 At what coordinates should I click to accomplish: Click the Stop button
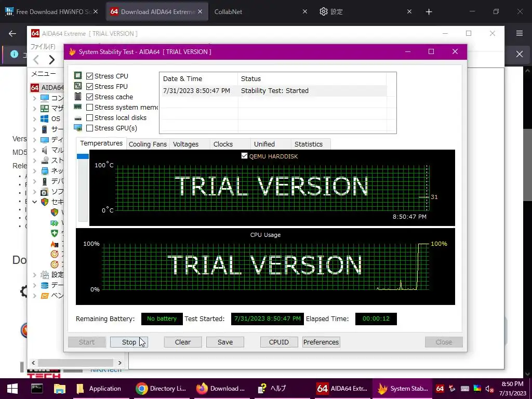click(x=129, y=342)
